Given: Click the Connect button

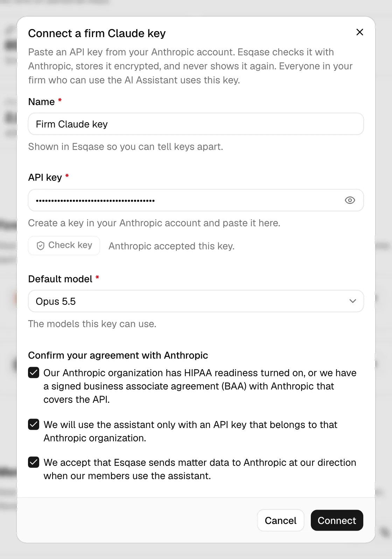Looking at the screenshot, I should pos(337,520).
